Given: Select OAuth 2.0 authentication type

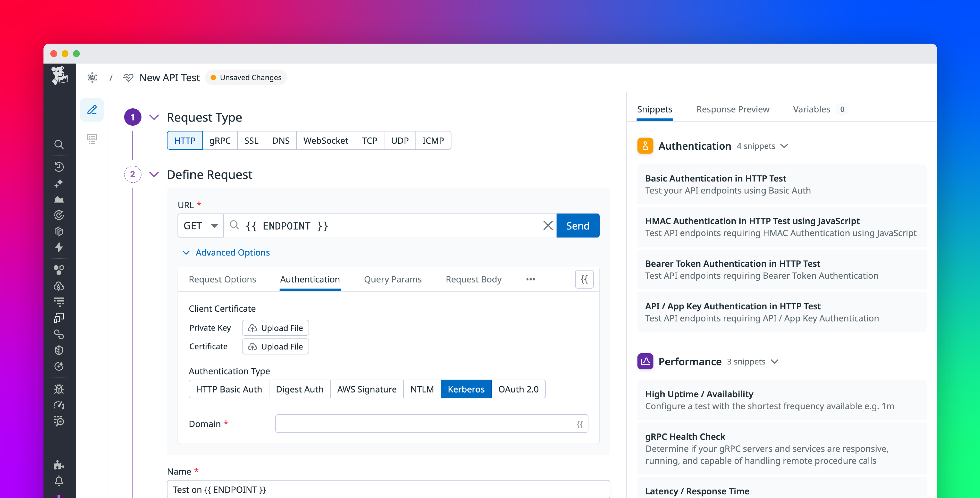Looking at the screenshot, I should tap(519, 389).
